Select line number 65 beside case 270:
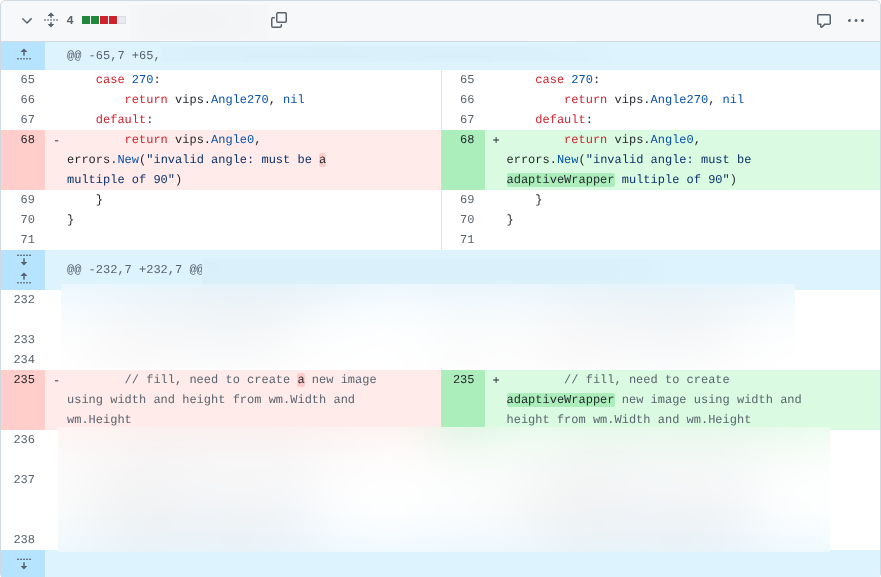Image resolution: width=881 pixels, height=577 pixels. [x=24, y=79]
